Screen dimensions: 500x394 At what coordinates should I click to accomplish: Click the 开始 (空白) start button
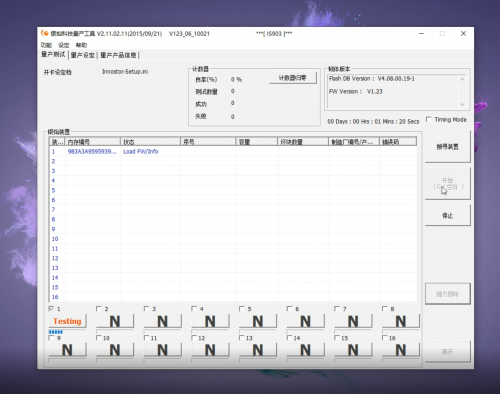point(447,184)
